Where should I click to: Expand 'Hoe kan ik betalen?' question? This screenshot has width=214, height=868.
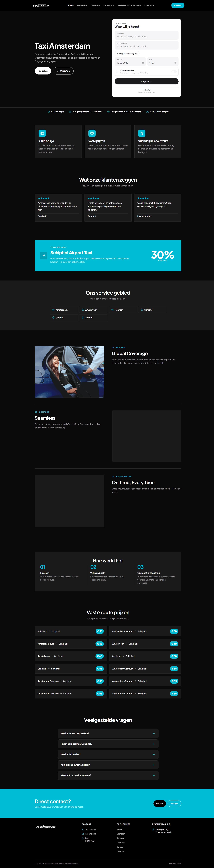(108, 754)
